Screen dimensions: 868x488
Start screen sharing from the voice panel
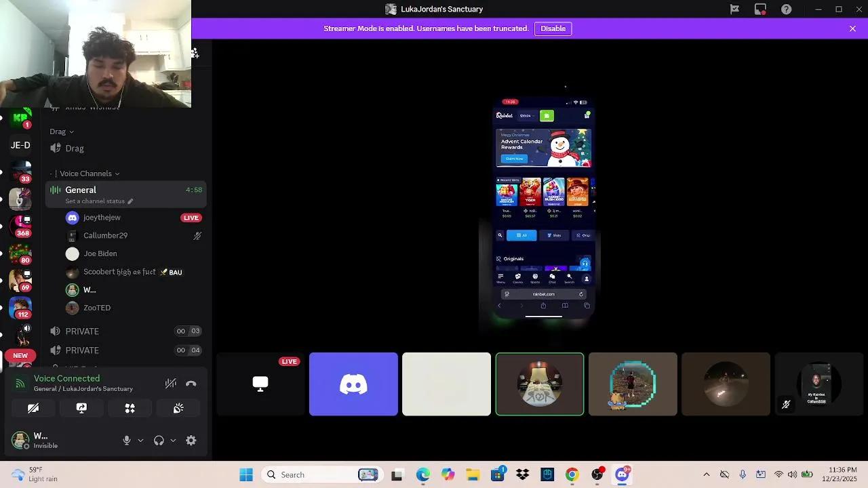(81, 407)
